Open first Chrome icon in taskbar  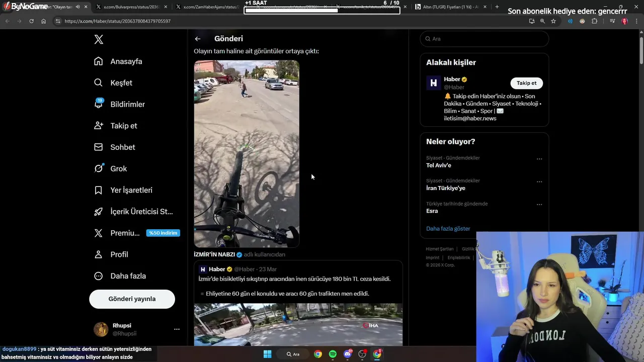(x=318, y=354)
